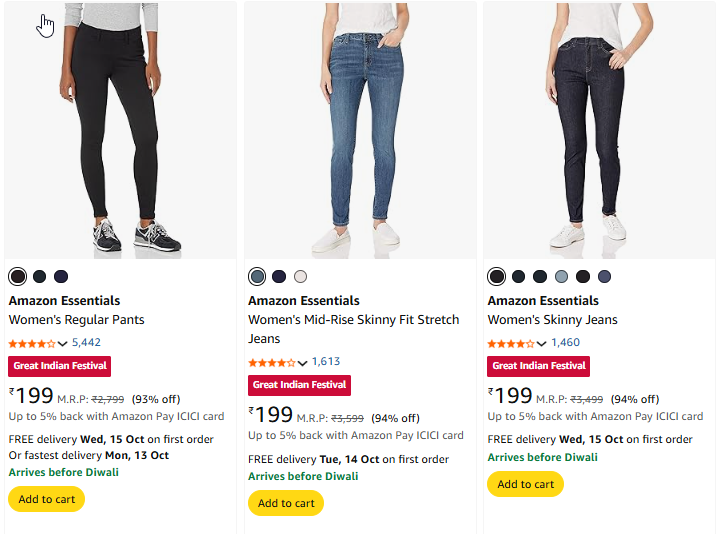This screenshot has width=724, height=534.
Task: View the 5,442 ratings for Regular Pants
Action: click(86, 342)
